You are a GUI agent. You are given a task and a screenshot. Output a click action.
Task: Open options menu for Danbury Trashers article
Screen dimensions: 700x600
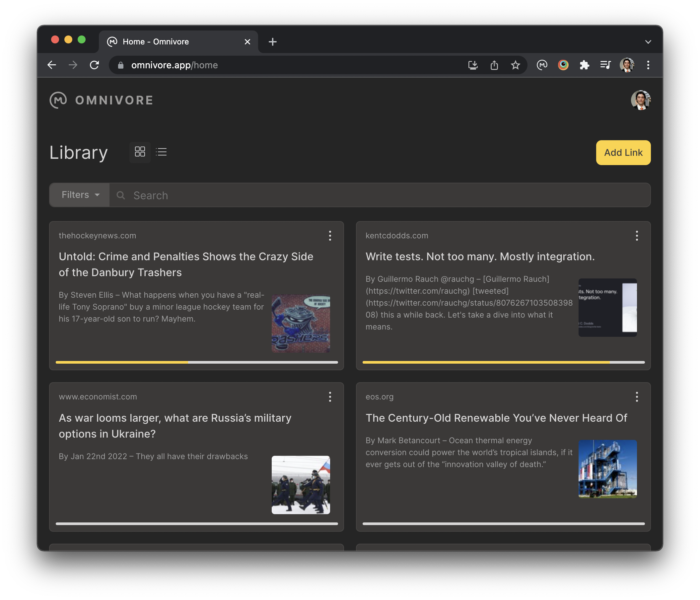click(x=330, y=236)
